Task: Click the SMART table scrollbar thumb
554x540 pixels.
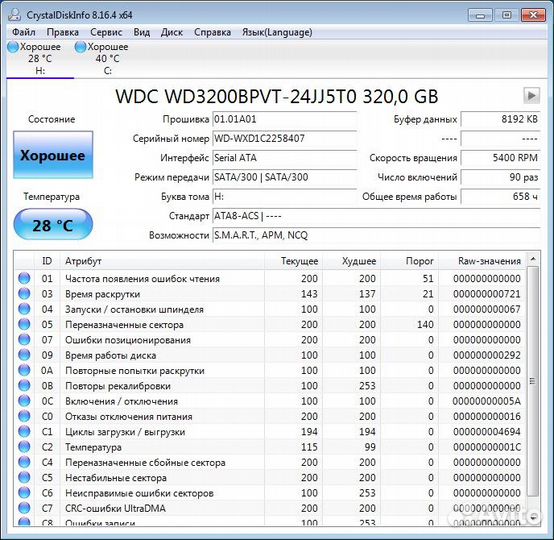Action: [x=533, y=381]
